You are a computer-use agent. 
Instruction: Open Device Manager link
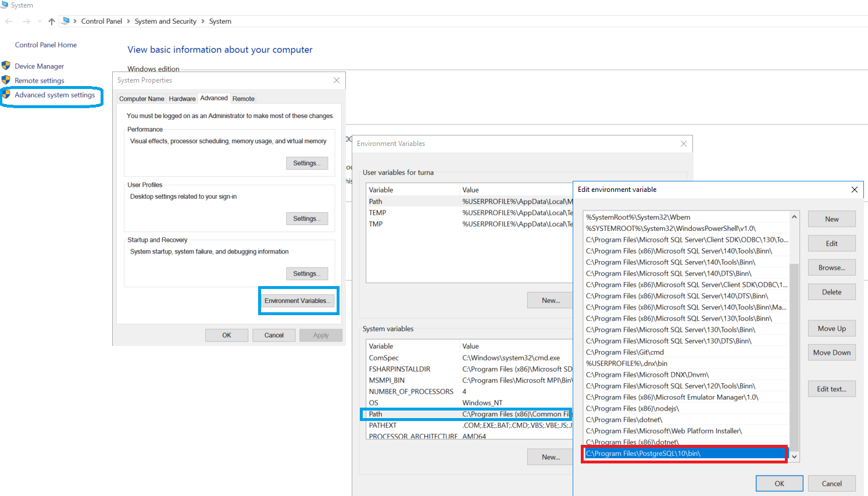[40, 66]
